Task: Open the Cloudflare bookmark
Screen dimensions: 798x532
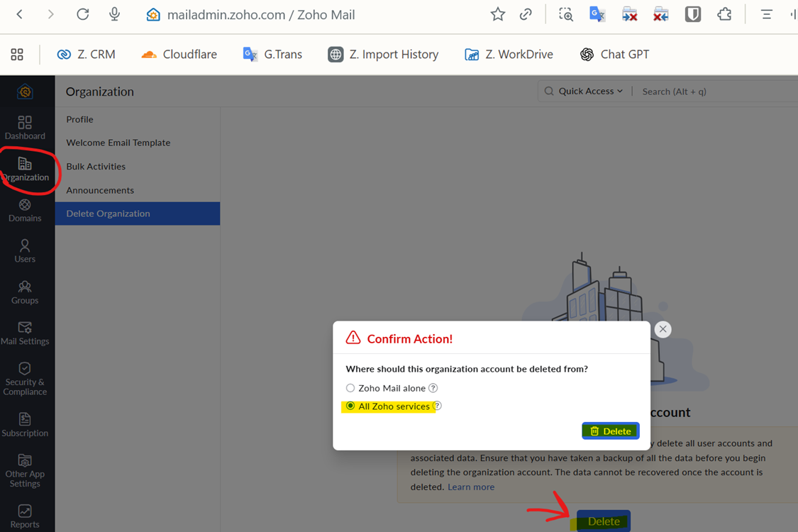Action: [x=179, y=55]
